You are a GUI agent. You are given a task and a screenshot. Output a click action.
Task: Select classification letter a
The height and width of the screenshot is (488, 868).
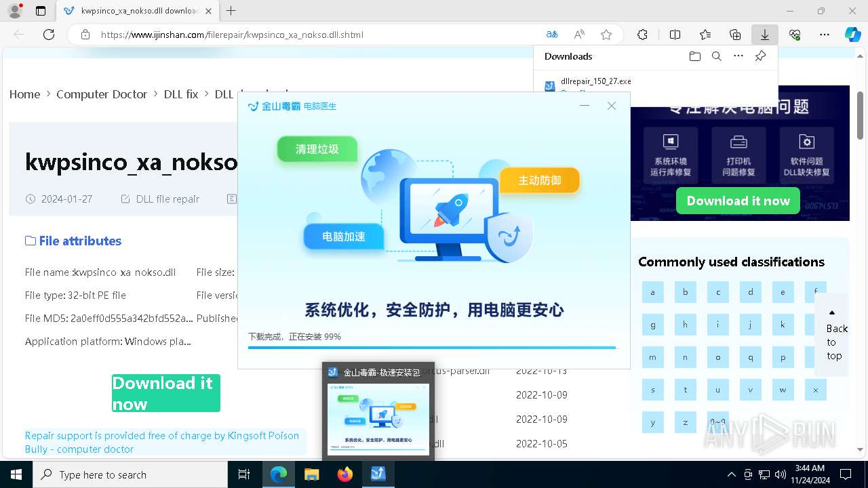[652, 292]
